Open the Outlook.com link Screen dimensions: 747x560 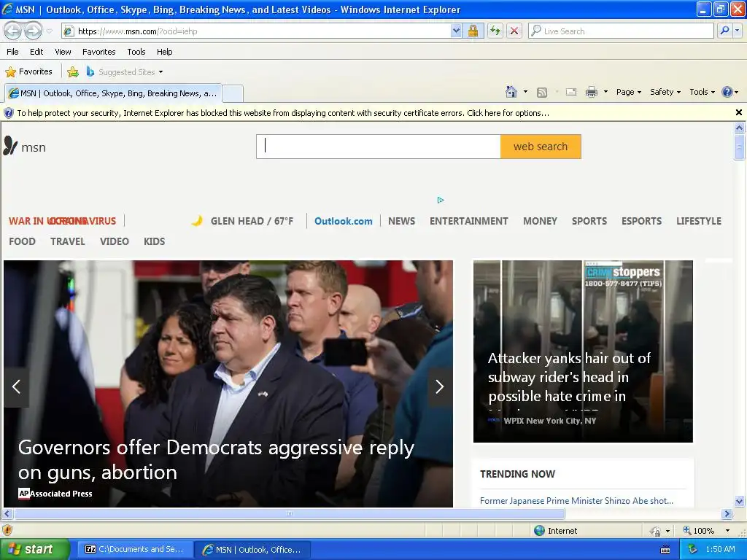[x=344, y=221]
